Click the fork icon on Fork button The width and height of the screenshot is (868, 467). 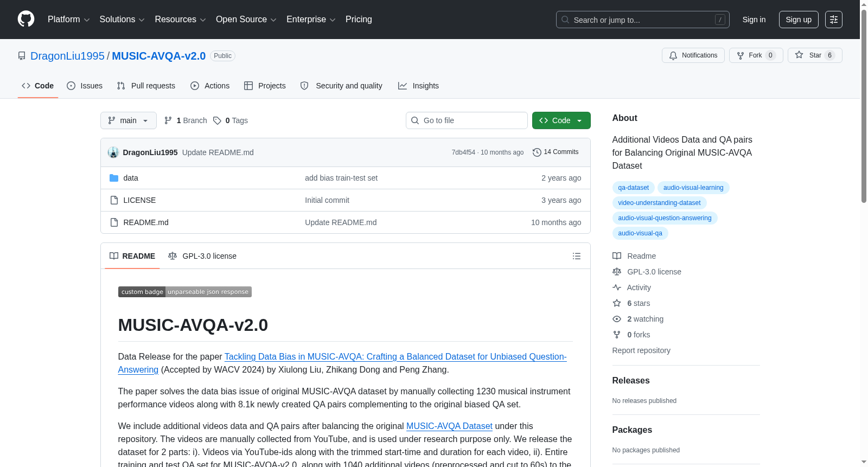(741, 55)
